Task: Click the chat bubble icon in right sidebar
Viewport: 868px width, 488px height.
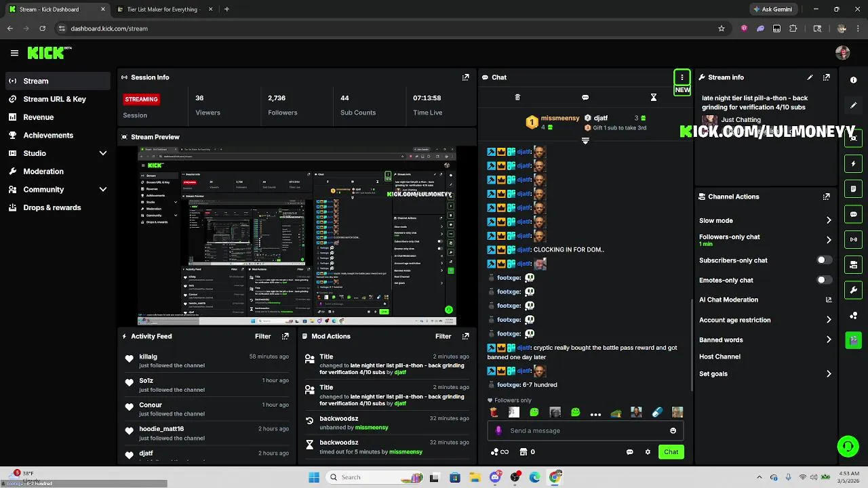Action: tap(854, 214)
